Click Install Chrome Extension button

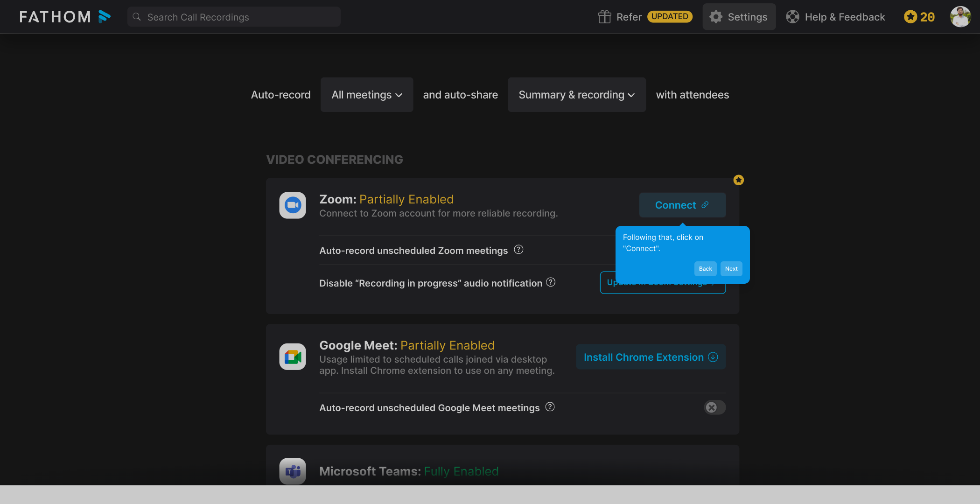pos(651,357)
